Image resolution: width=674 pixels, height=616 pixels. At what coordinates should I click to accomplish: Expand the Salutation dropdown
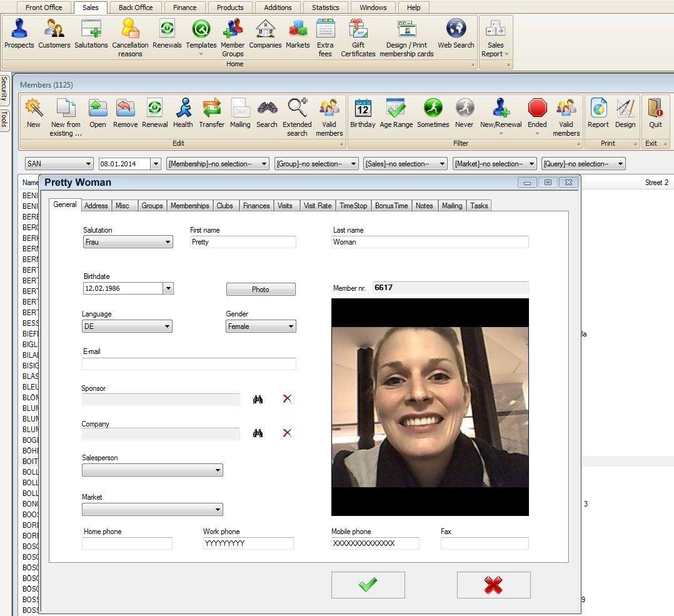168,242
